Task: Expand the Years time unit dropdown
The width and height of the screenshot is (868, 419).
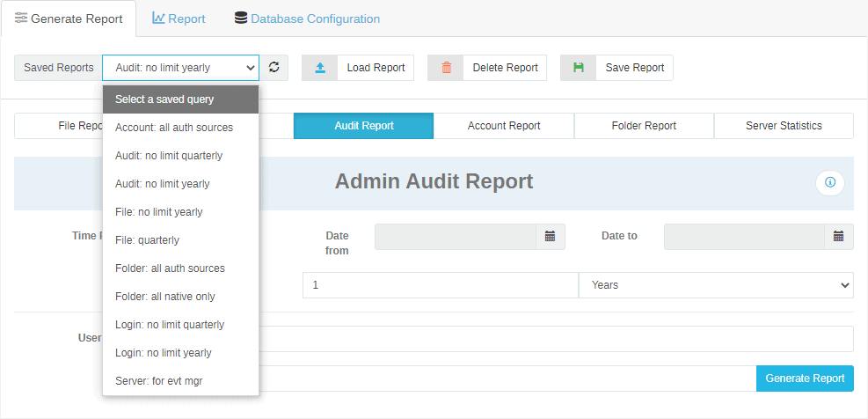Action: (x=716, y=285)
